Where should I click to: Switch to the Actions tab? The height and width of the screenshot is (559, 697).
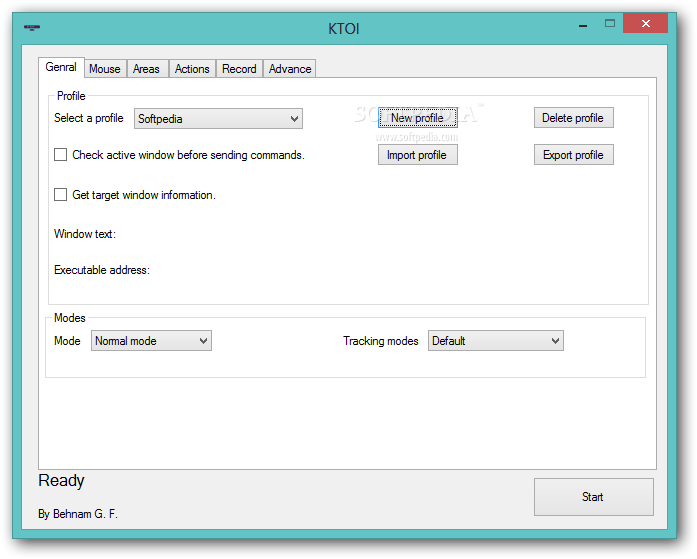click(x=192, y=69)
